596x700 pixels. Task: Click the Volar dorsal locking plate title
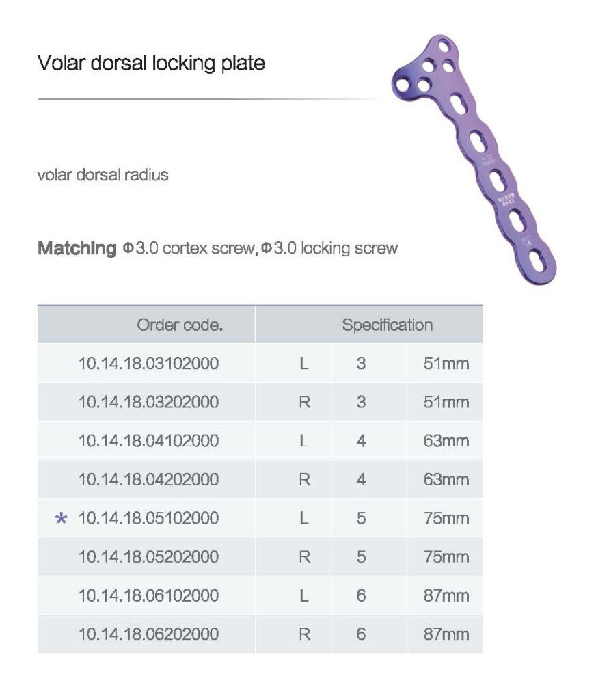tap(151, 63)
